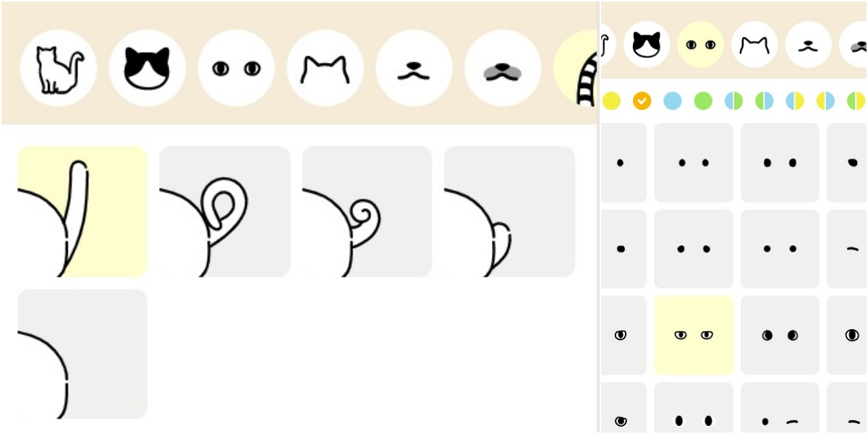Select the black-and-white cat face category

[x=147, y=68]
